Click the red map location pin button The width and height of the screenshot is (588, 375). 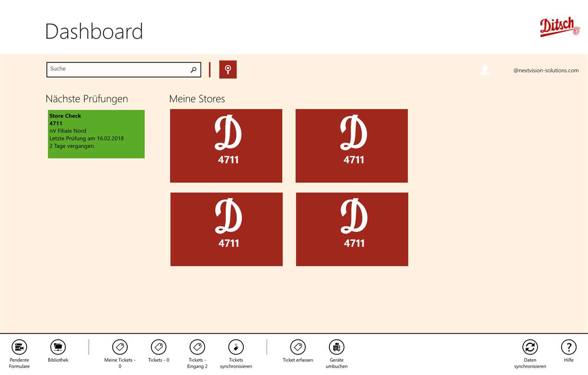point(228,69)
